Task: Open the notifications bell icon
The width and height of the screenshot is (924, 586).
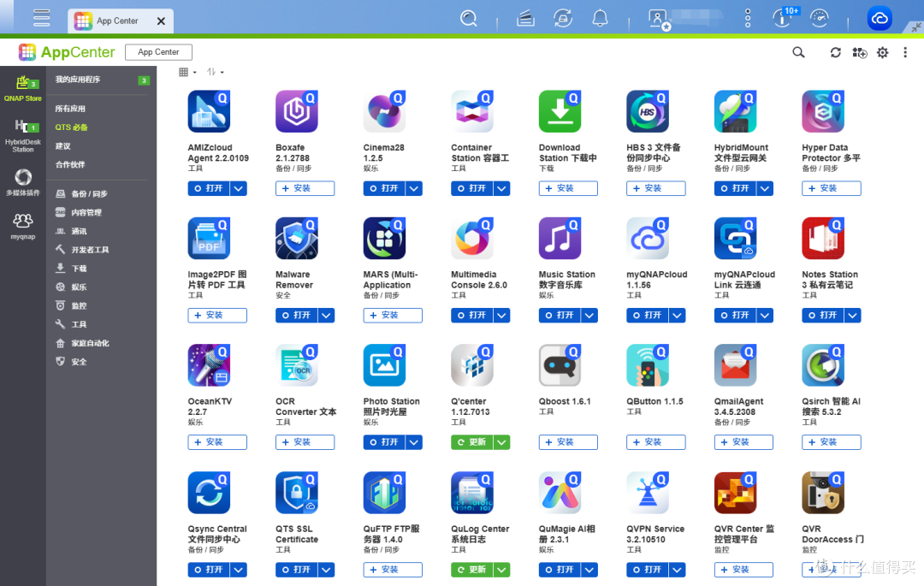Action: [600, 18]
